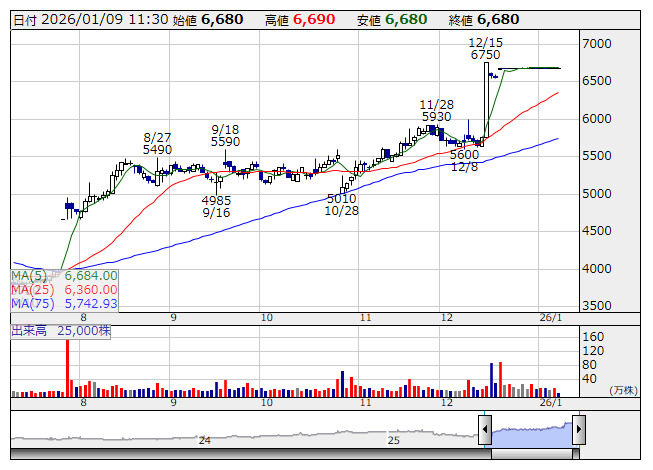Click the 9/18 5590 peak label

pos(225,136)
